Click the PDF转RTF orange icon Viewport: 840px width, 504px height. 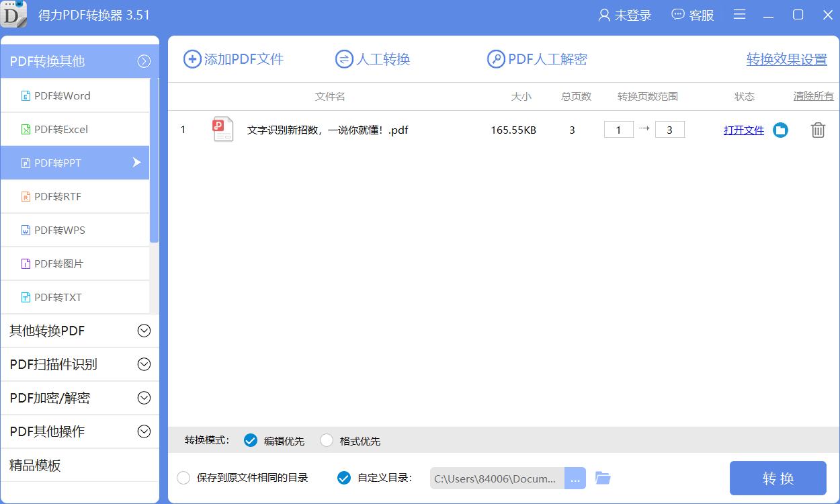[26, 197]
